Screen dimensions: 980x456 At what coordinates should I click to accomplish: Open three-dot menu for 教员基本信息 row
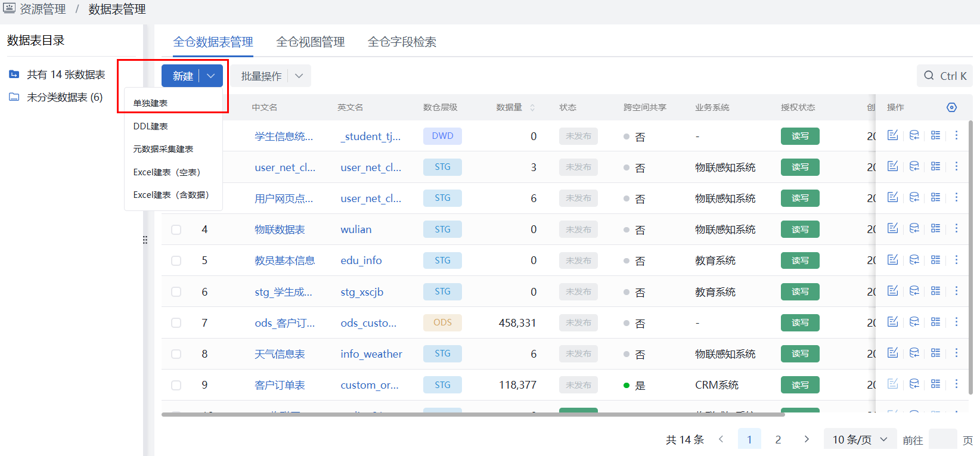coord(956,260)
